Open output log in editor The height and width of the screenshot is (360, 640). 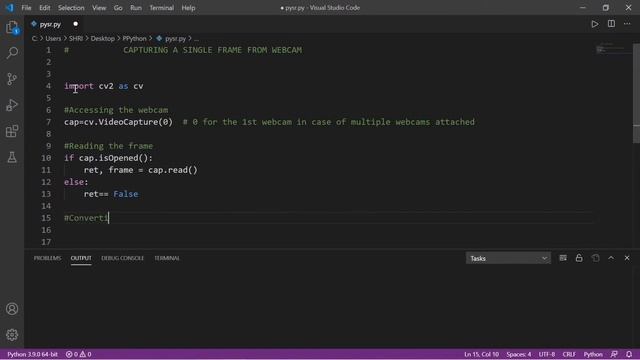[x=595, y=258]
